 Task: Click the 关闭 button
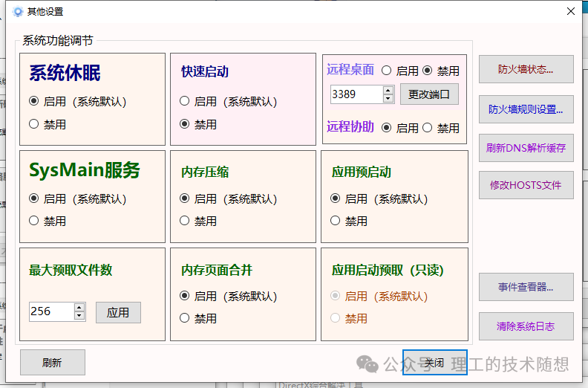click(434, 363)
